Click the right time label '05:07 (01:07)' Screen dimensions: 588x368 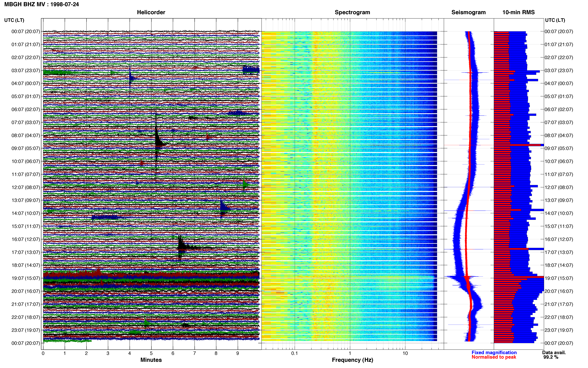pos(559,96)
